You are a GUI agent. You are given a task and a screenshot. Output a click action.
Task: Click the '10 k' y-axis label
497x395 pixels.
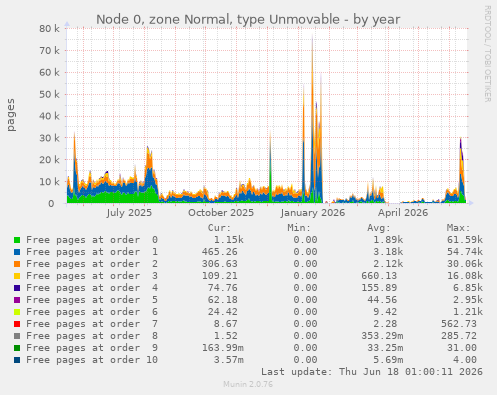pyautogui.click(x=49, y=182)
